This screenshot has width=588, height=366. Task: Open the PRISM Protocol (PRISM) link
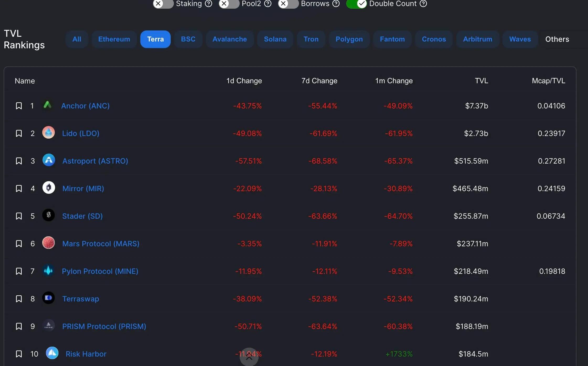click(104, 326)
